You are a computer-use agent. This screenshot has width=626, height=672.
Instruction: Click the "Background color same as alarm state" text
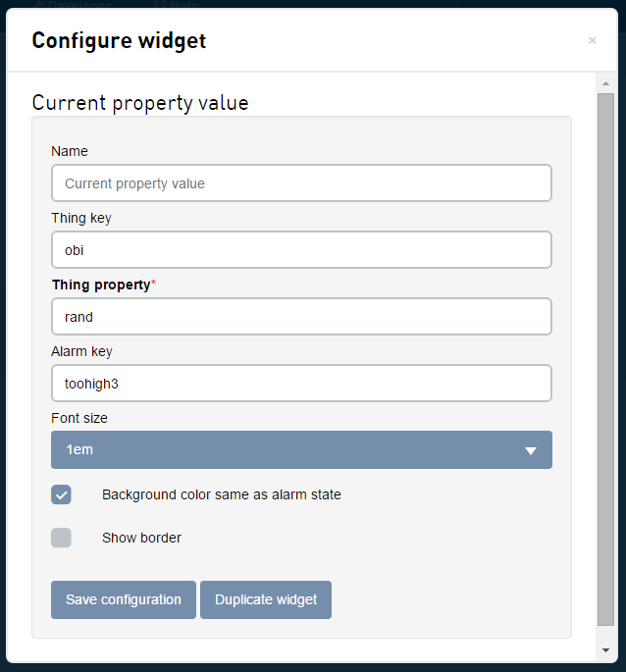coord(222,494)
